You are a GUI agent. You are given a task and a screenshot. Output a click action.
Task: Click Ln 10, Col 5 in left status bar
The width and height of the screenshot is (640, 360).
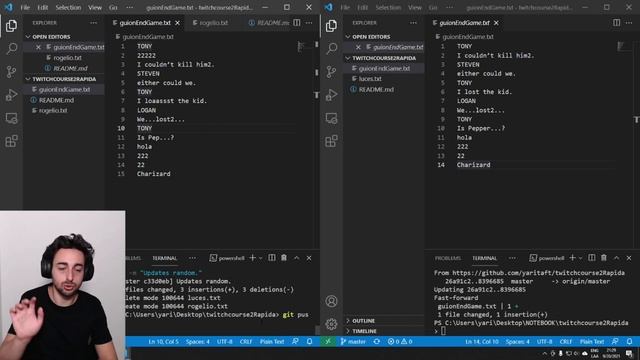pos(163,341)
